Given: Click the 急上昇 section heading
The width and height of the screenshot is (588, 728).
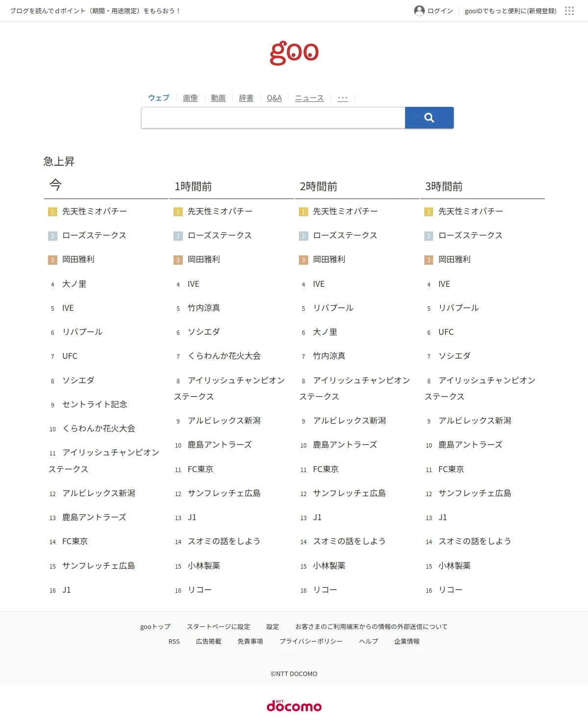Looking at the screenshot, I should tap(59, 161).
